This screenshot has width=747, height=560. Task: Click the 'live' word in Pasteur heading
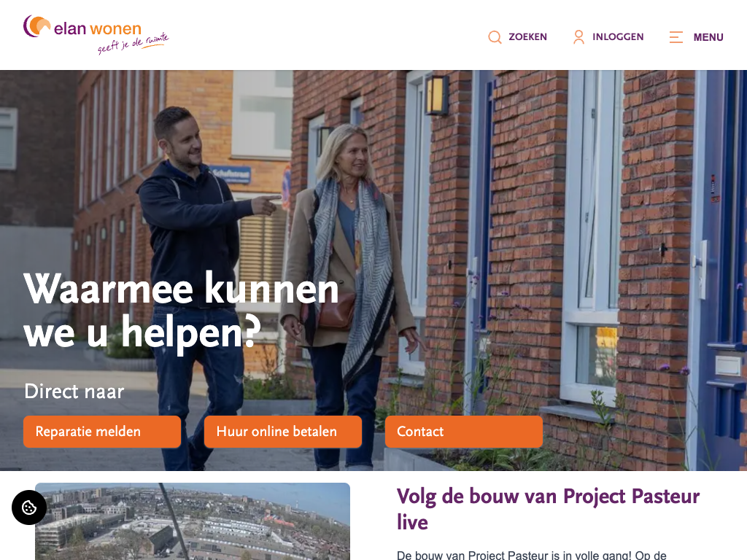tap(413, 522)
